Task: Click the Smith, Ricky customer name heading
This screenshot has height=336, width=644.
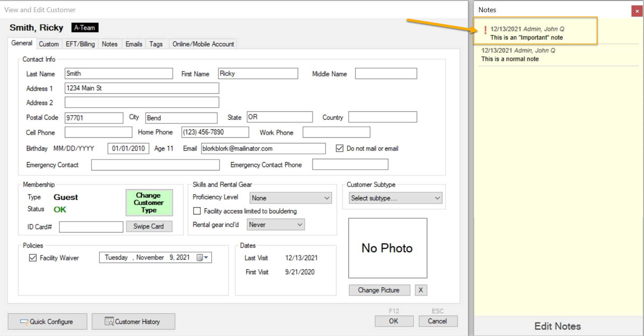Action: [x=36, y=28]
